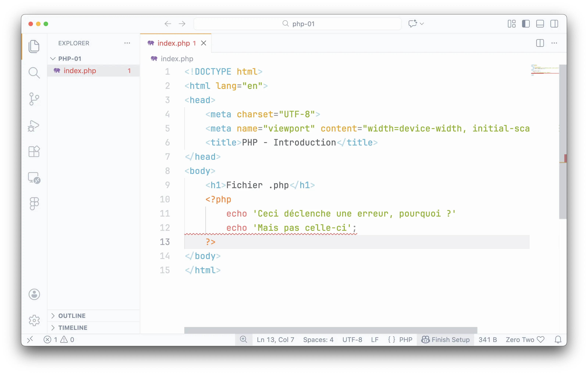Open the Run and Debug view

point(34,126)
